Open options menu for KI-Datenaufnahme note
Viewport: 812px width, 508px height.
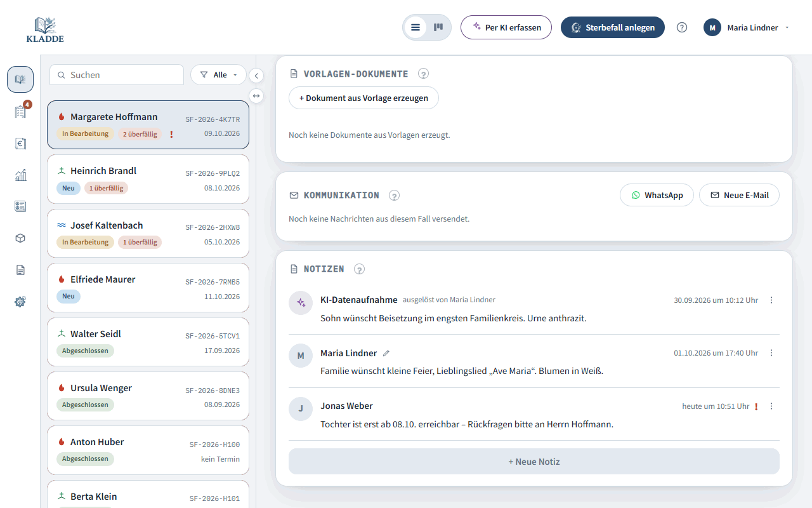pyautogui.click(x=771, y=300)
